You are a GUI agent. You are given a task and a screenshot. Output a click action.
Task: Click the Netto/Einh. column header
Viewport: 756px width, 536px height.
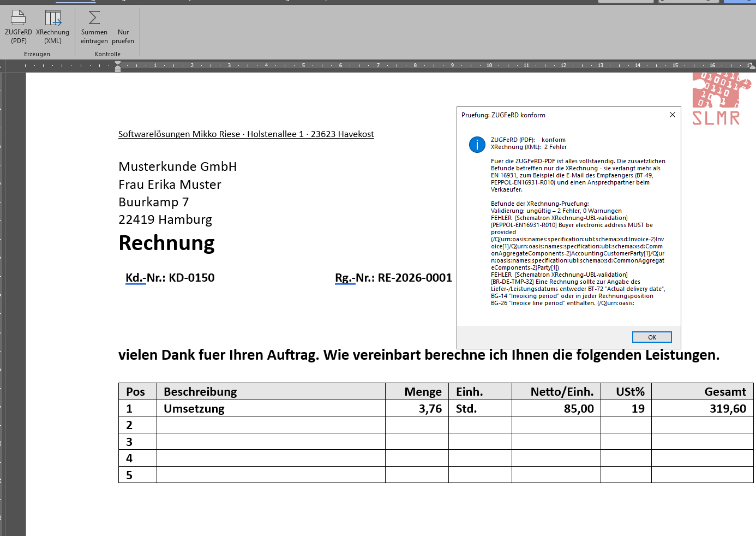[x=556, y=391]
